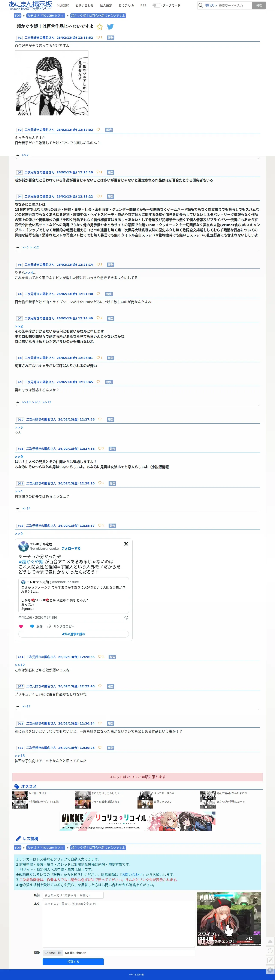The height and width of the screenshot is (980, 275).
Task: Like post number 1 with its heart icon
Action: [x=98, y=38]
